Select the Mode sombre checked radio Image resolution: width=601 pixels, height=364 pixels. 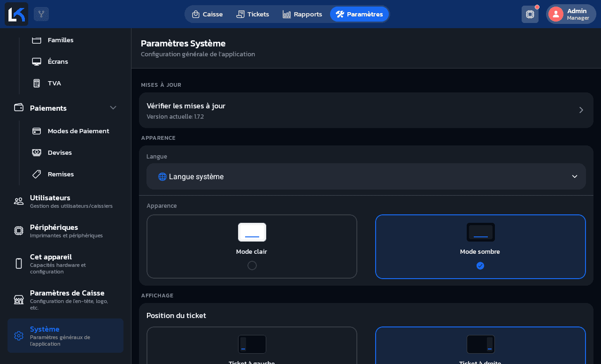coord(480,265)
